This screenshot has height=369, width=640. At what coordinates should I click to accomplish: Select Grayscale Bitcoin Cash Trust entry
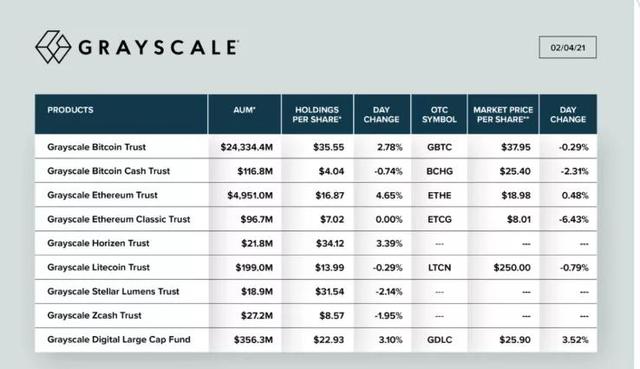click(316, 171)
